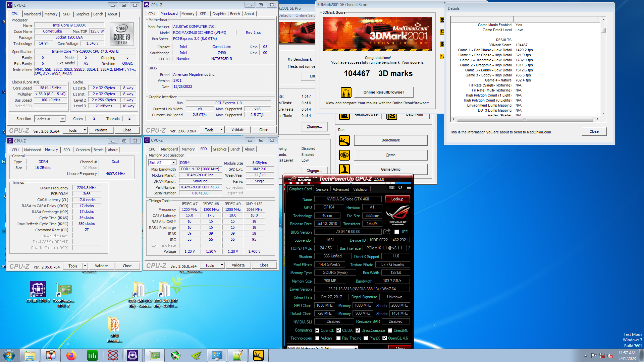
Task: Click the Details vertical scrollbar thumb
Action: tap(603, 31)
